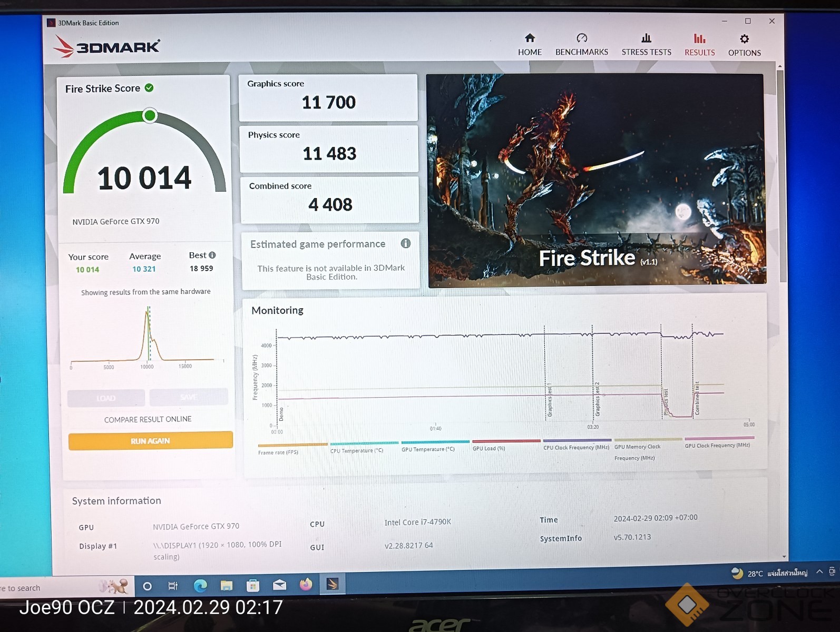The height and width of the screenshot is (632, 840).
Task: Close the 3DMark window
Action: pos(771,21)
